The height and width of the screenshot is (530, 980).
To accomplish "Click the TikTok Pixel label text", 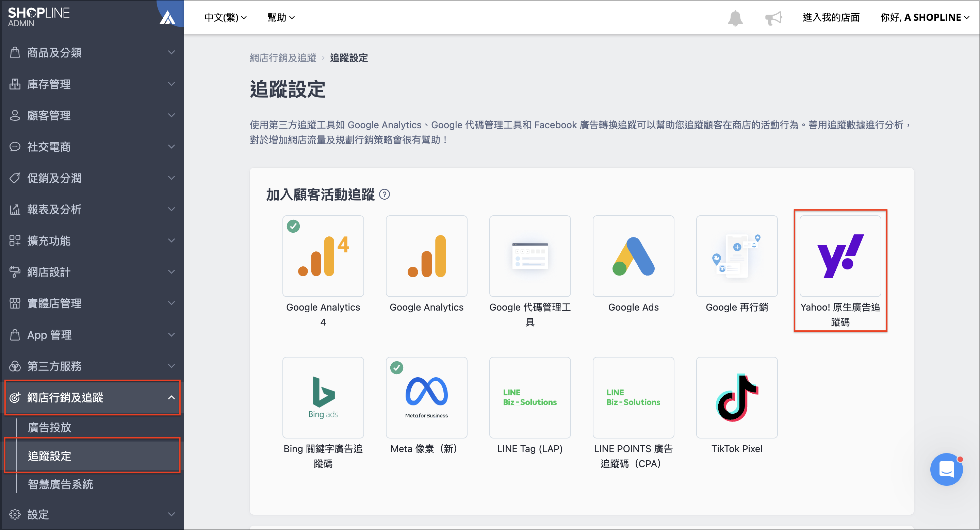I will (737, 449).
